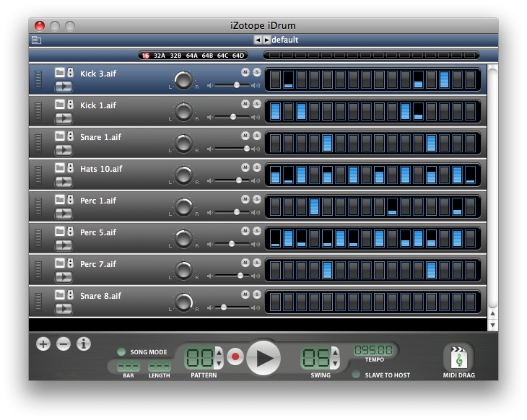
Task: Click the down arrow of the channel list scrollbar
Action: pos(492,325)
